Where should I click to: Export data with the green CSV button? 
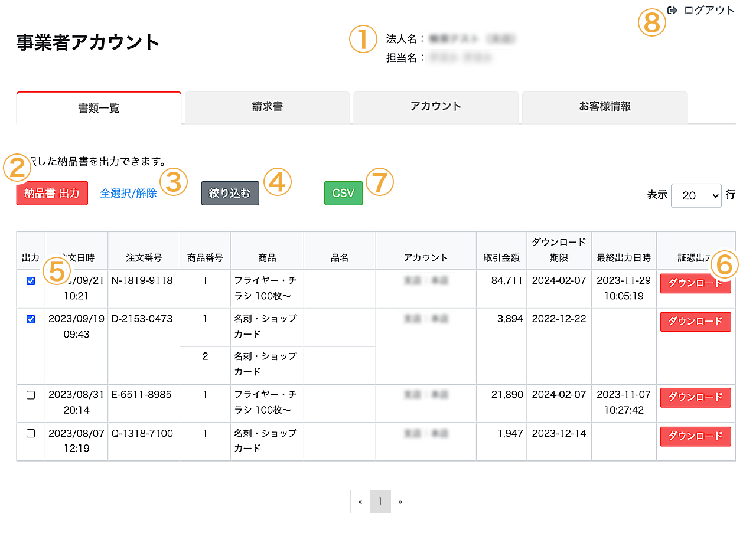pos(343,192)
